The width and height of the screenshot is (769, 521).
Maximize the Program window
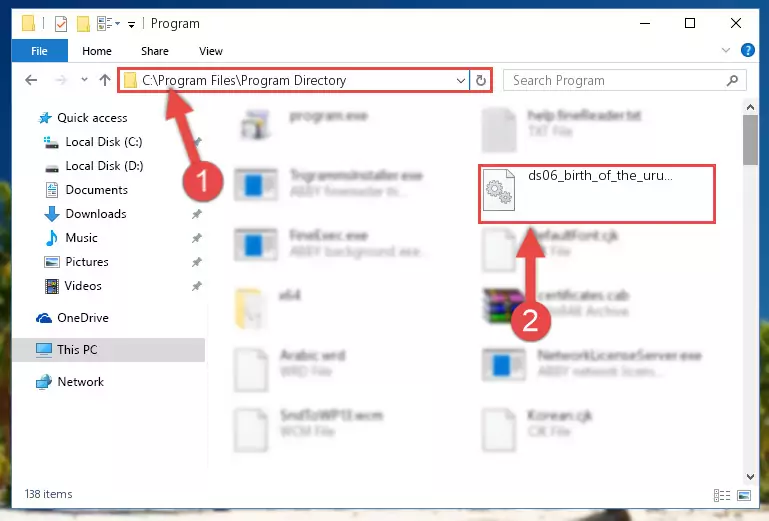pyautogui.click(x=690, y=23)
